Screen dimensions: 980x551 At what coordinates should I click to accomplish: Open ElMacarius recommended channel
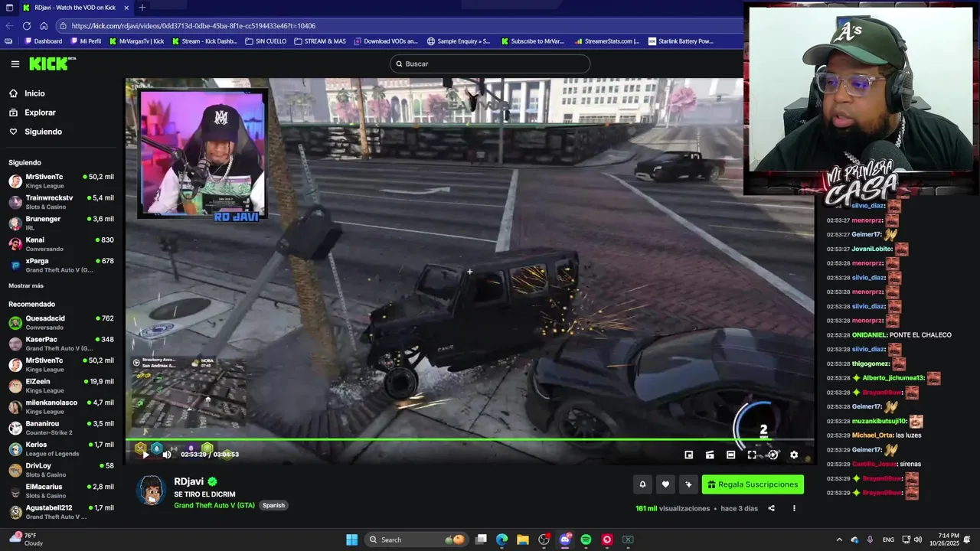[x=61, y=491]
